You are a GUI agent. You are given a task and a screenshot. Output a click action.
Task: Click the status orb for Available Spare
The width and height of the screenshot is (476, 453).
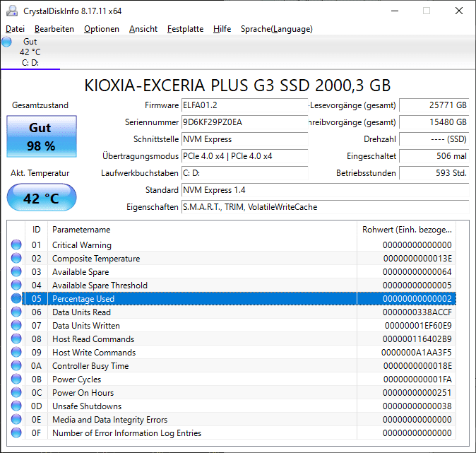16,271
